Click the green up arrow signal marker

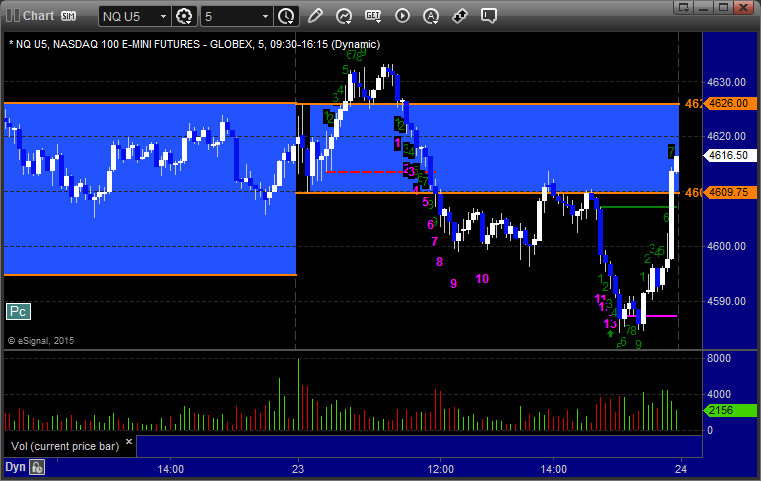(x=610, y=333)
